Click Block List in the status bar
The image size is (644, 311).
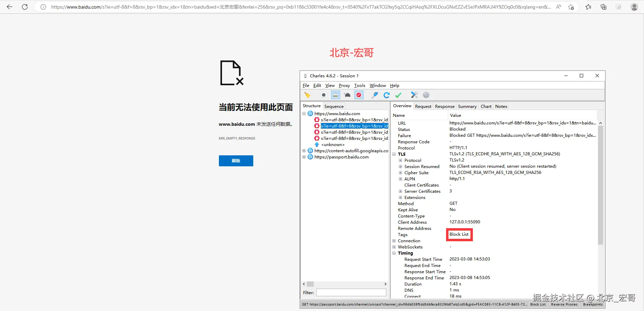click(x=538, y=304)
